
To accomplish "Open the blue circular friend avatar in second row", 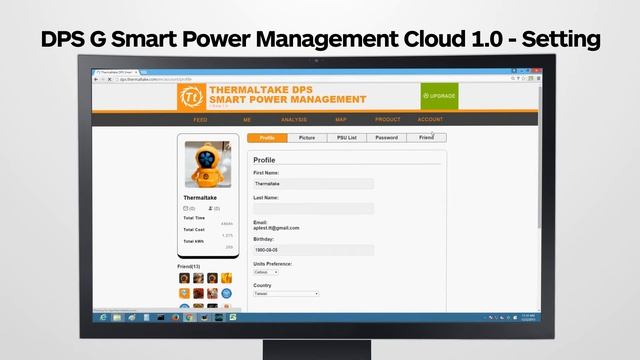I will tap(227, 293).
